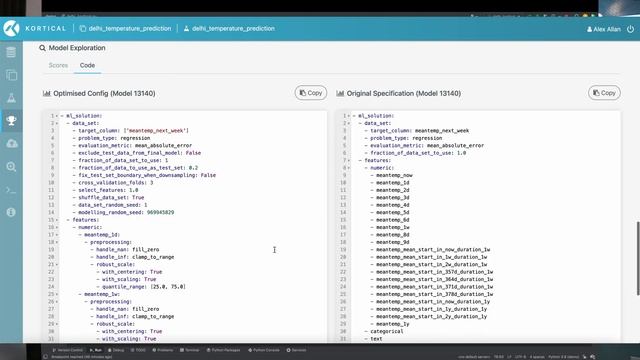Collapse meantemp_1d fold on line 17
The height and width of the screenshot is (360, 640).
pyautogui.click(x=57, y=235)
